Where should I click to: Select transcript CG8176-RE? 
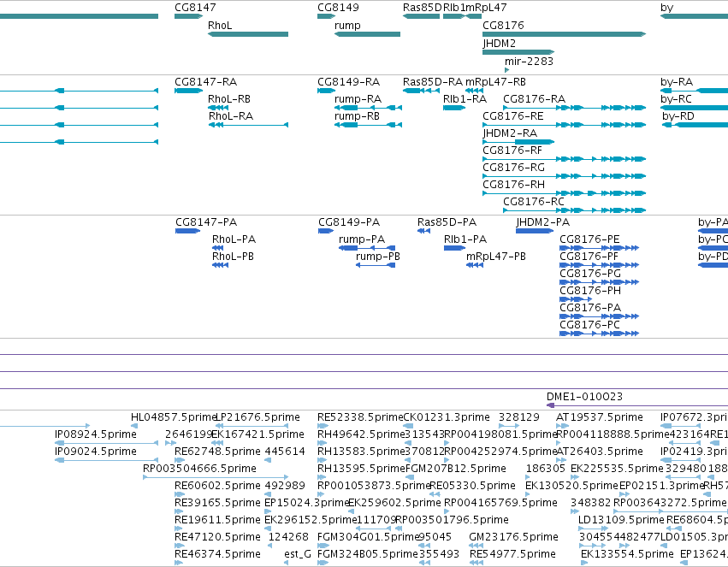click(x=565, y=125)
